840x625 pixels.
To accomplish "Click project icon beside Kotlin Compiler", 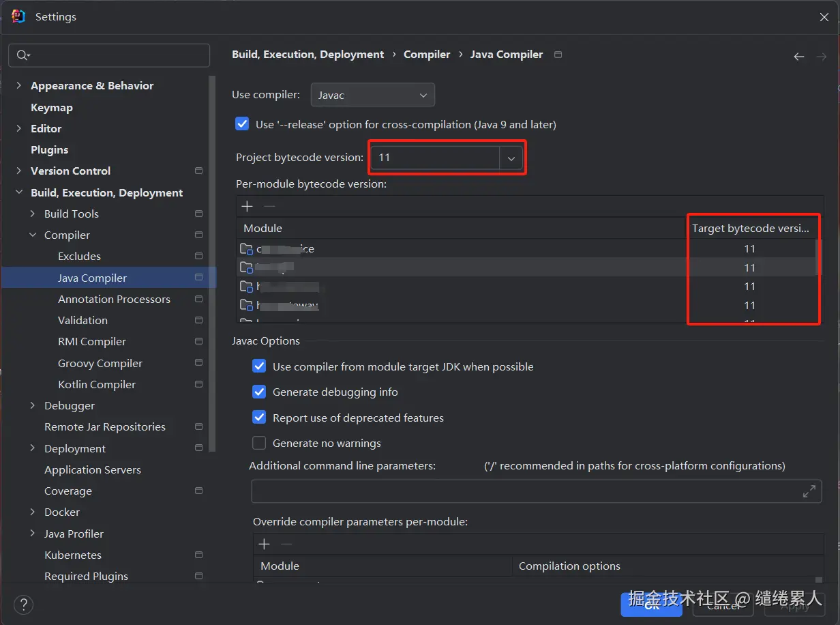I will [x=198, y=384].
